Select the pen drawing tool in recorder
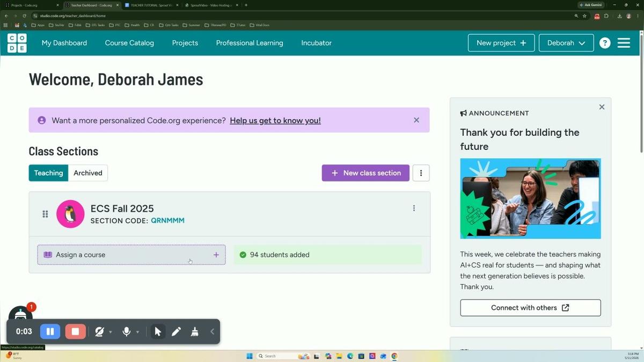 (x=176, y=331)
